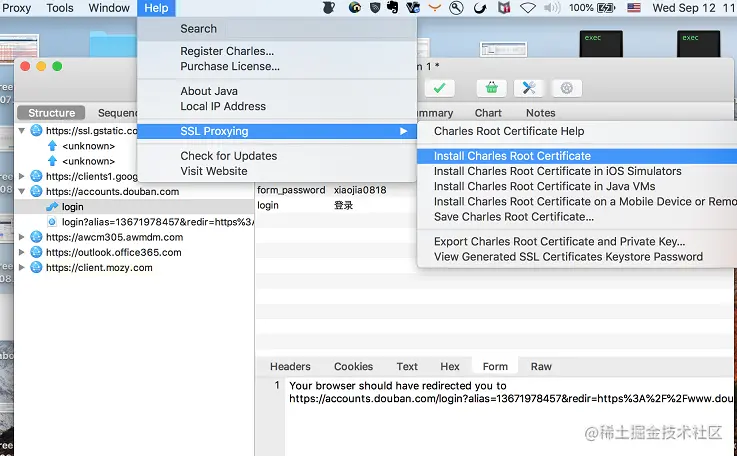Select the login?alias=13671978457 tree row
Viewport: 737px width, 456px height.
tap(134, 221)
